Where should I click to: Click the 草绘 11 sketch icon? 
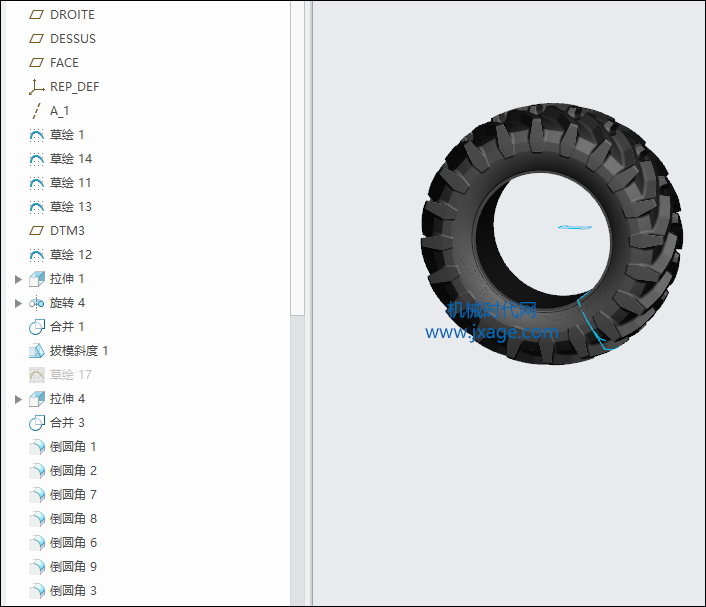point(36,183)
